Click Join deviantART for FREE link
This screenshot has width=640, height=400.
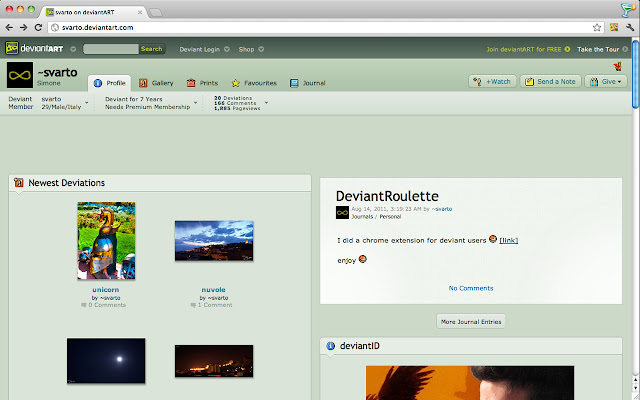pyautogui.click(x=524, y=49)
